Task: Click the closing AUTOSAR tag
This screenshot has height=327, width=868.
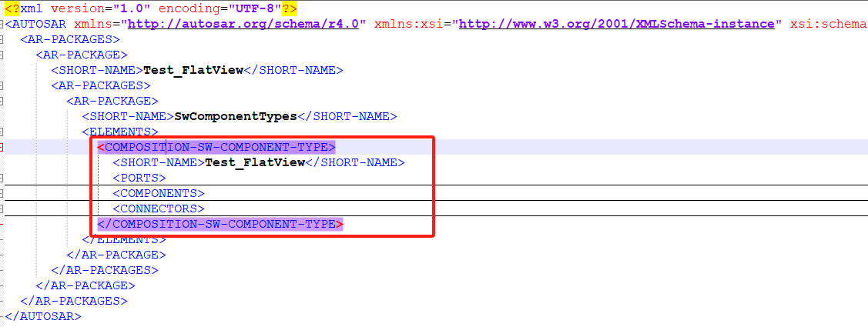Action: (43, 316)
